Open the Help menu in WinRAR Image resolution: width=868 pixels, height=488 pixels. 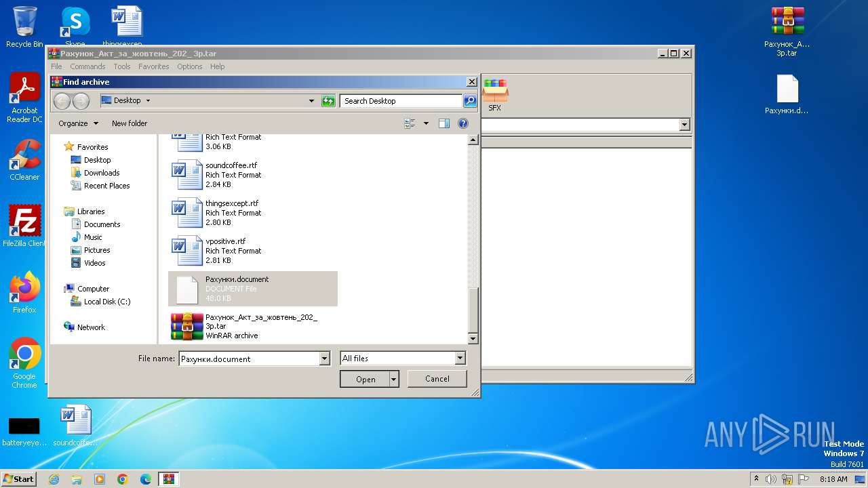217,66
